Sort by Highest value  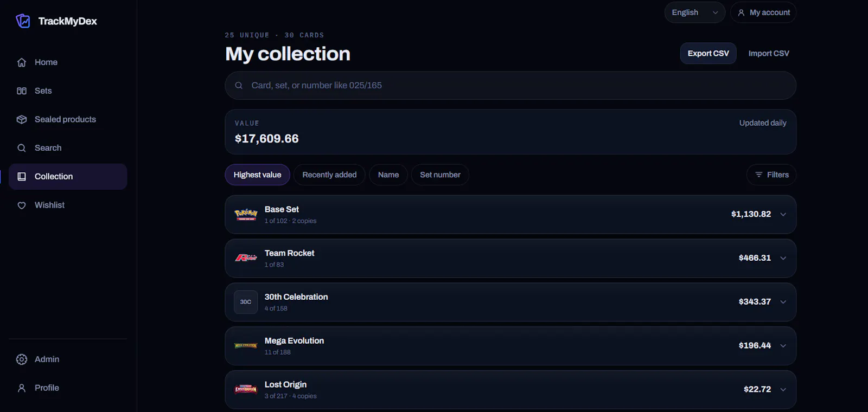[257, 175]
